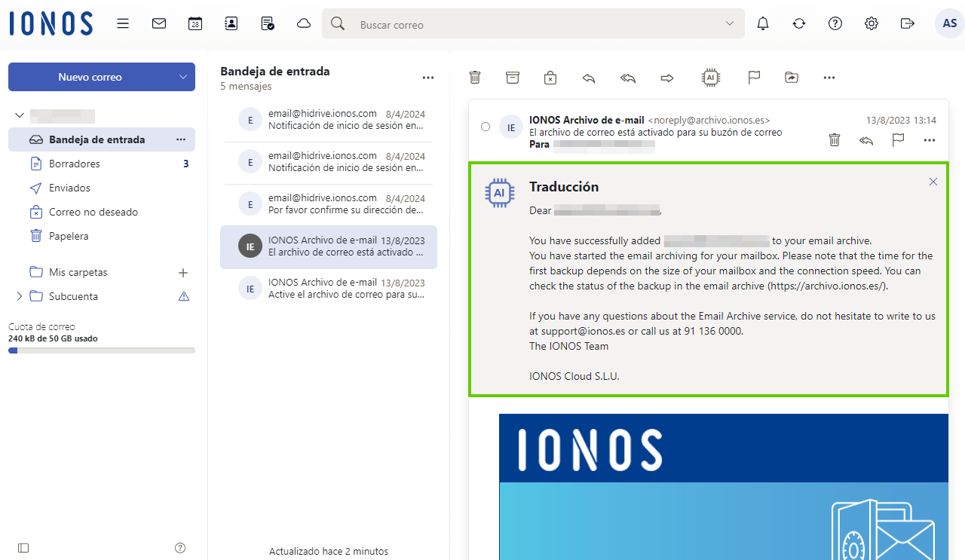
Task: Open the help question mark icon
Action: coord(835,23)
